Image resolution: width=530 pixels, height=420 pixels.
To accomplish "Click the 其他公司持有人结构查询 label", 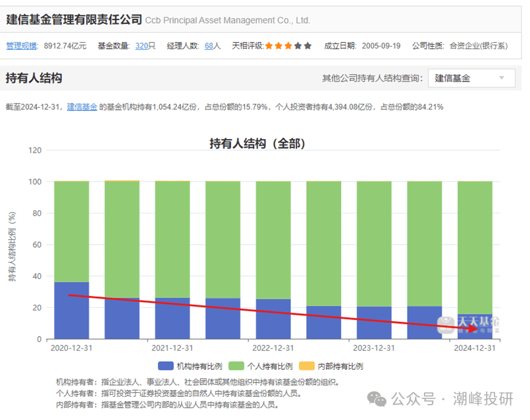I will (372, 78).
